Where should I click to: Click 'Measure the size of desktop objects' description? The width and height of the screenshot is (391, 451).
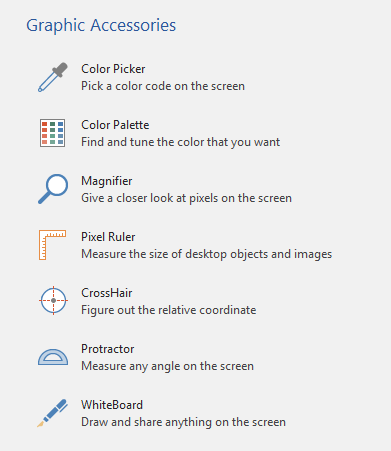coord(207,254)
